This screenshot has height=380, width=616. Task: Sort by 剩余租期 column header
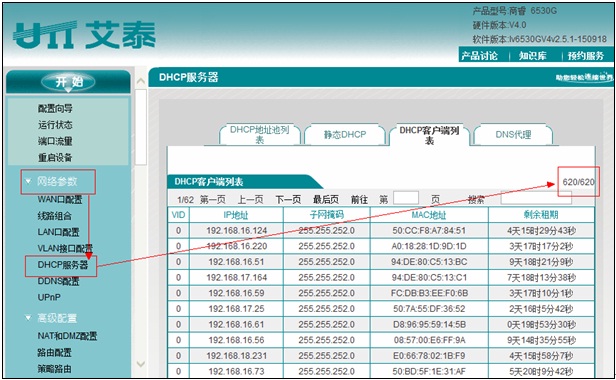click(541, 215)
